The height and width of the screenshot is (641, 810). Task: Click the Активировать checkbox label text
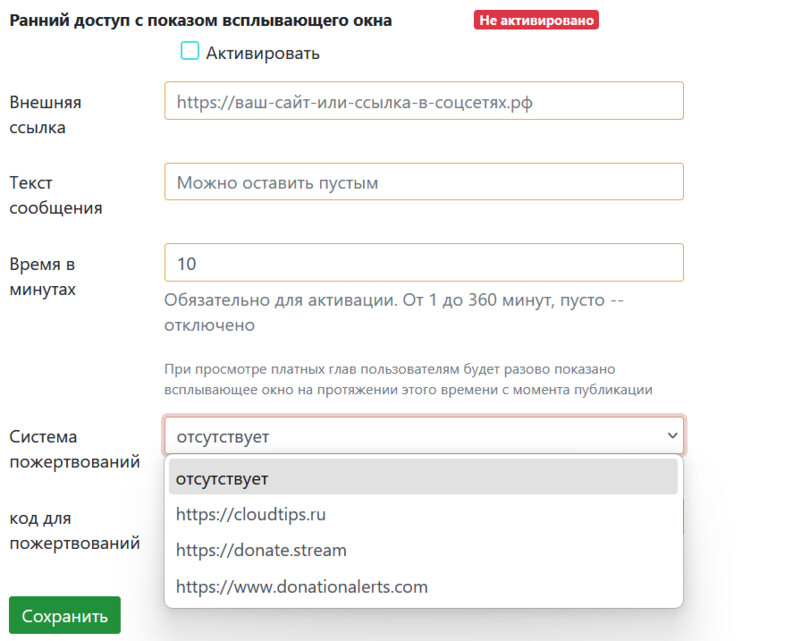(x=262, y=53)
